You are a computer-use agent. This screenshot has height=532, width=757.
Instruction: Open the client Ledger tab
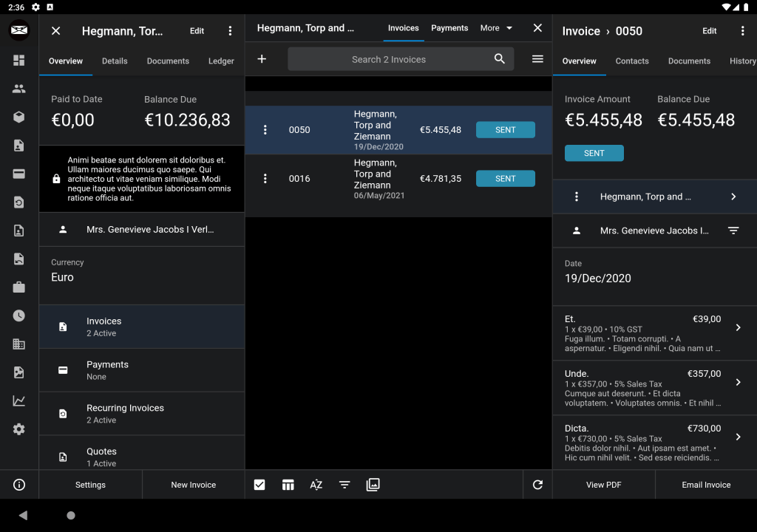(221, 61)
